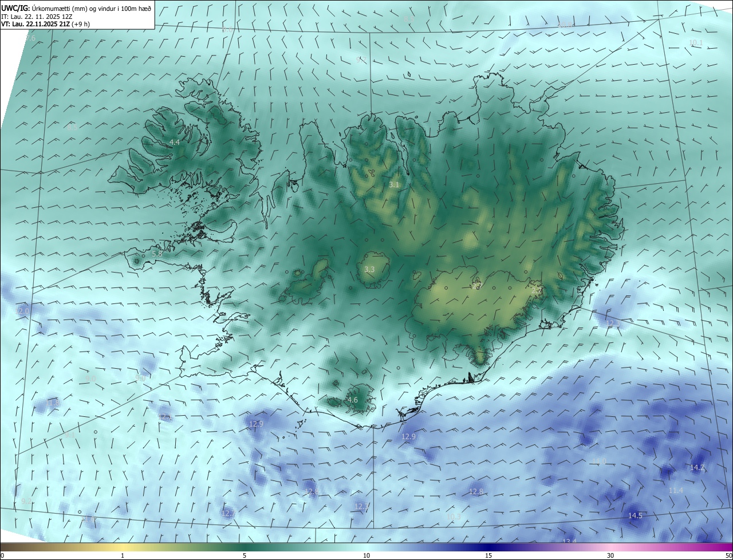Click the 12.7 value label

(x=228, y=513)
